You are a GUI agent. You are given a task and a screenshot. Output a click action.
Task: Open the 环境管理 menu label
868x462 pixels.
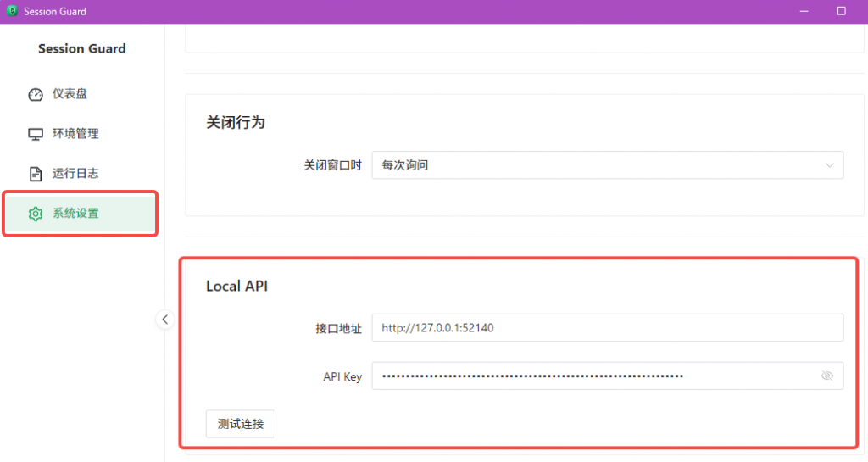pos(75,134)
